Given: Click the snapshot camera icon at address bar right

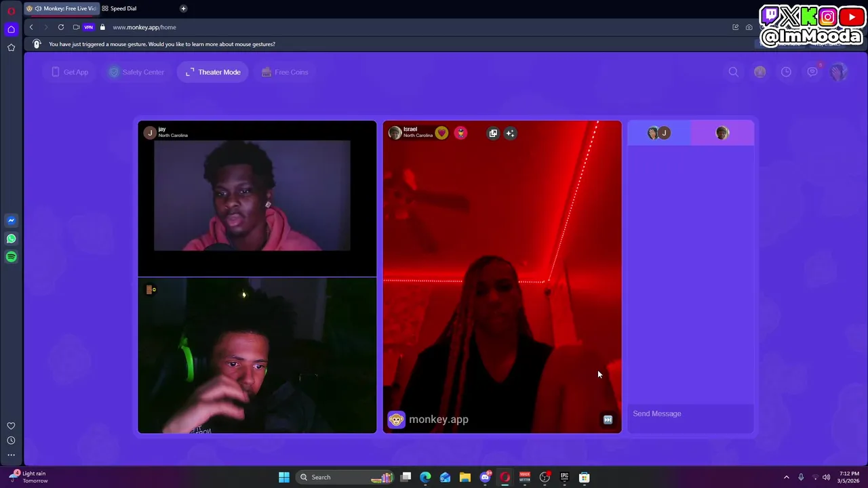Looking at the screenshot, I should pyautogui.click(x=749, y=27).
